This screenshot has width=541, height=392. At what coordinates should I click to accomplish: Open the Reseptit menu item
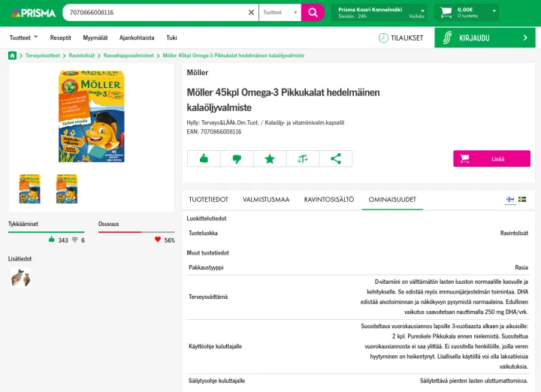[61, 38]
